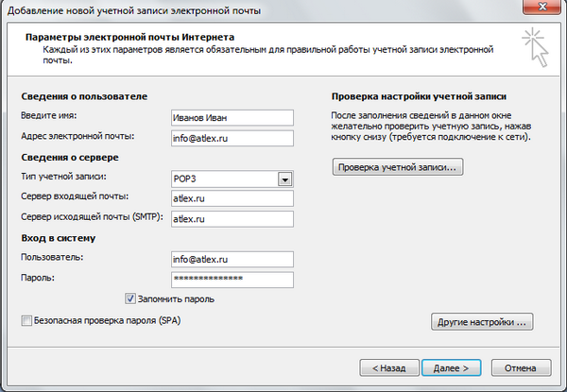The height and width of the screenshot is (392, 567).
Task: Toggle the Запомнить пароль checkbox
Action: [130, 298]
